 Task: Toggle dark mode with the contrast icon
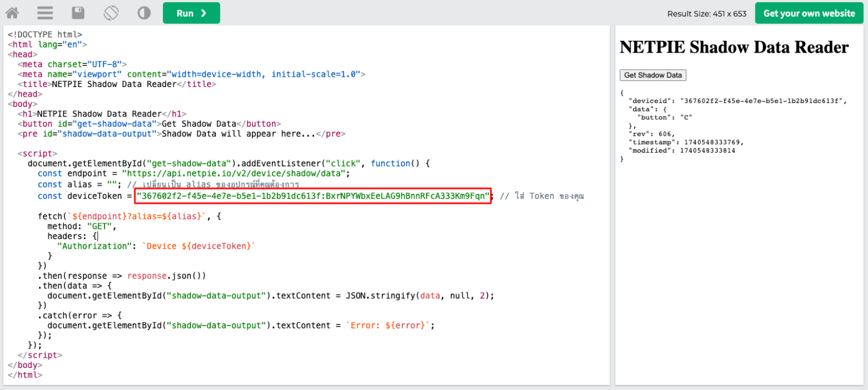click(144, 12)
